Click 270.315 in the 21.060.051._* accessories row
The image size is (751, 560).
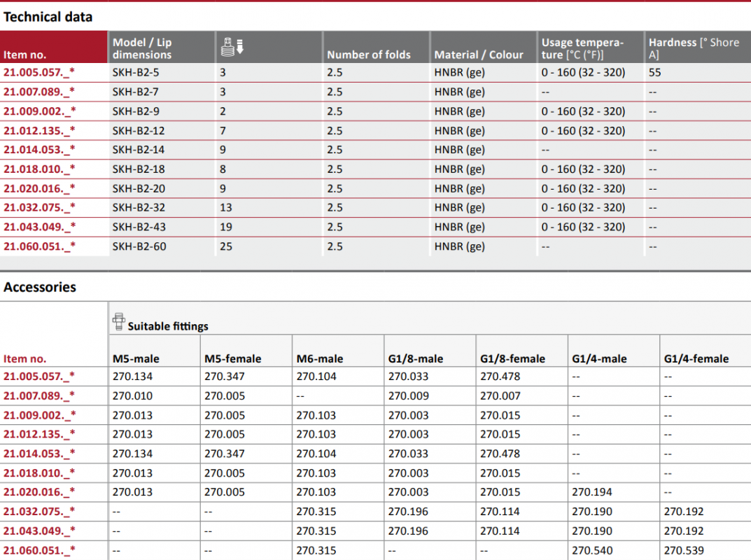click(x=316, y=550)
